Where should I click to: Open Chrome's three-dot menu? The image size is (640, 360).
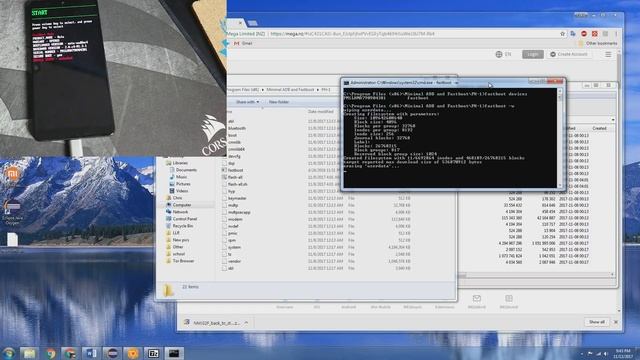point(616,34)
